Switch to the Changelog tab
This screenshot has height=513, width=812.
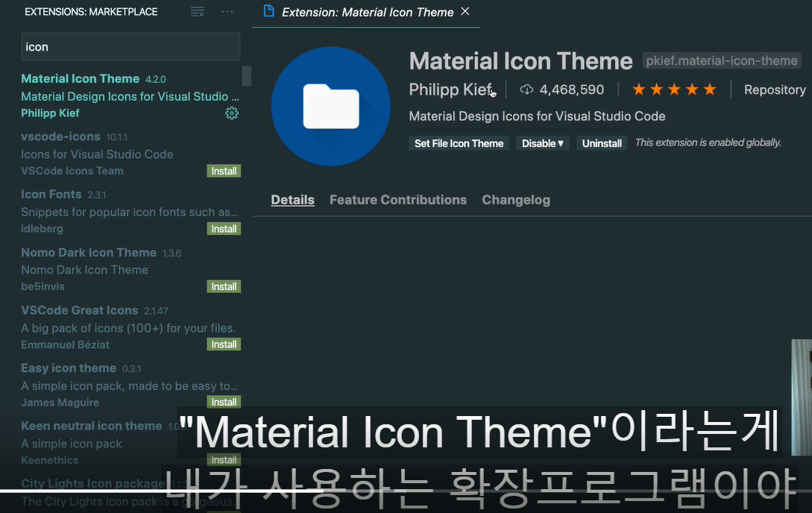click(x=516, y=200)
